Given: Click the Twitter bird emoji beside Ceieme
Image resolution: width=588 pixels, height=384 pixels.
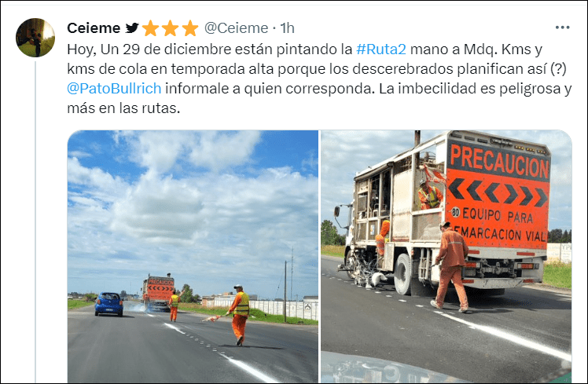Looking at the screenshot, I should 132,27.
